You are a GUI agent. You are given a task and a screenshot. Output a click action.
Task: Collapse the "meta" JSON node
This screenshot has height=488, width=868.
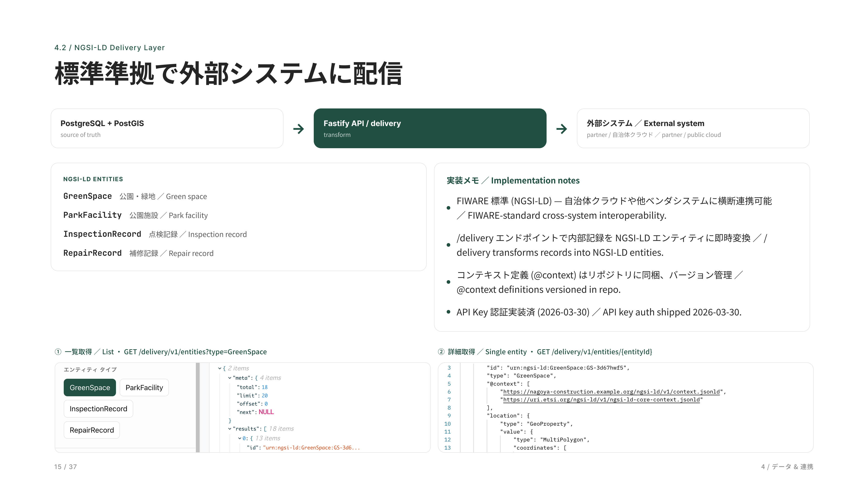[230, 378]
